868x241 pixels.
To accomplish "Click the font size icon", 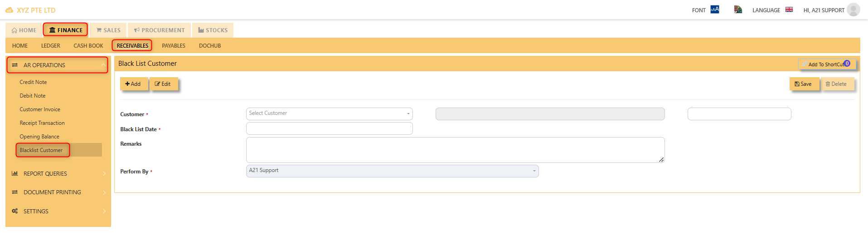I will pyautogui.click(x=714, y=10).
